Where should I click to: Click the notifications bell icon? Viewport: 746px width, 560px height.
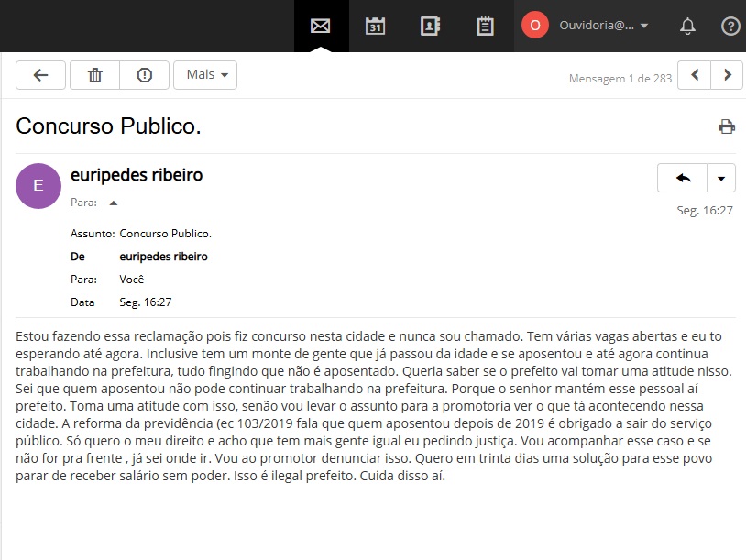pyautogui.click(x=687, y=26)
